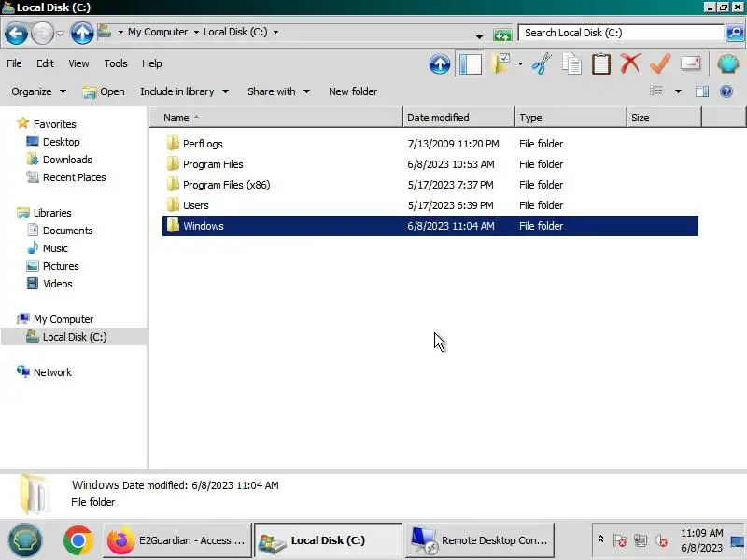Refresh the address bar location
This screenshot has width=747, height=560.
pos(502,35)
